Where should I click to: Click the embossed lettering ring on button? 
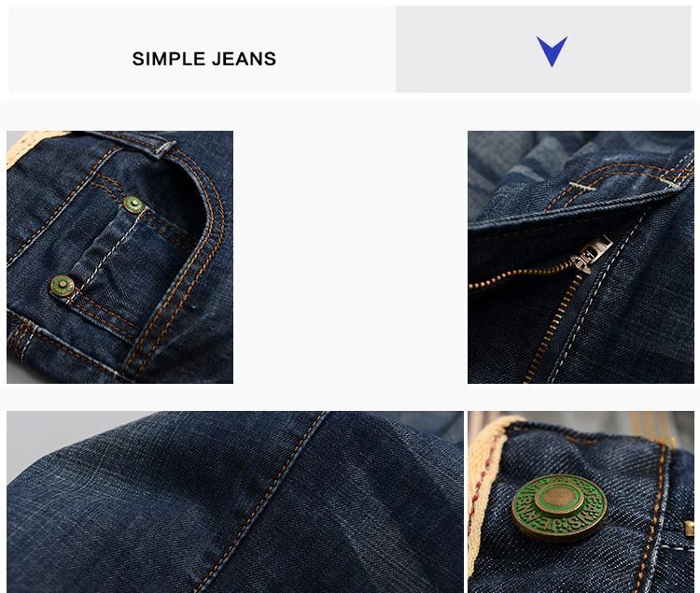click(x=559, y=508)
